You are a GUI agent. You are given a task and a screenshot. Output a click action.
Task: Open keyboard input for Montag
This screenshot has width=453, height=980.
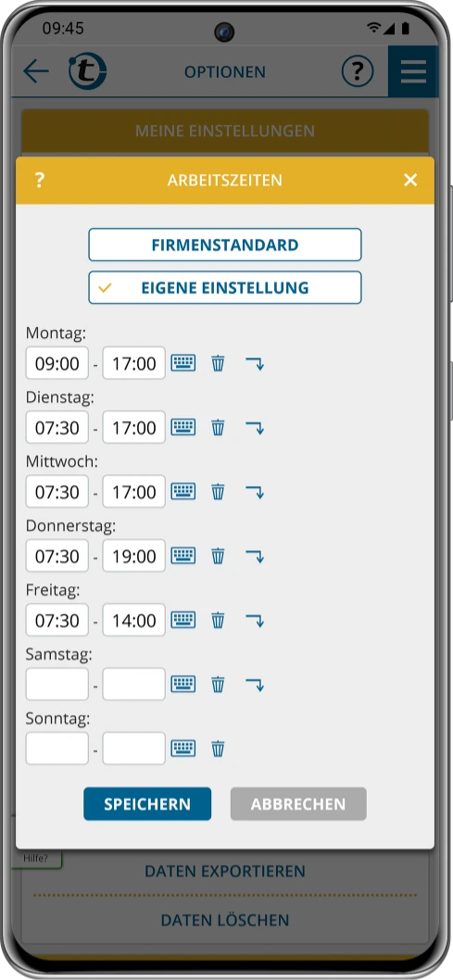pyautogui.click(x=183, y=362)
